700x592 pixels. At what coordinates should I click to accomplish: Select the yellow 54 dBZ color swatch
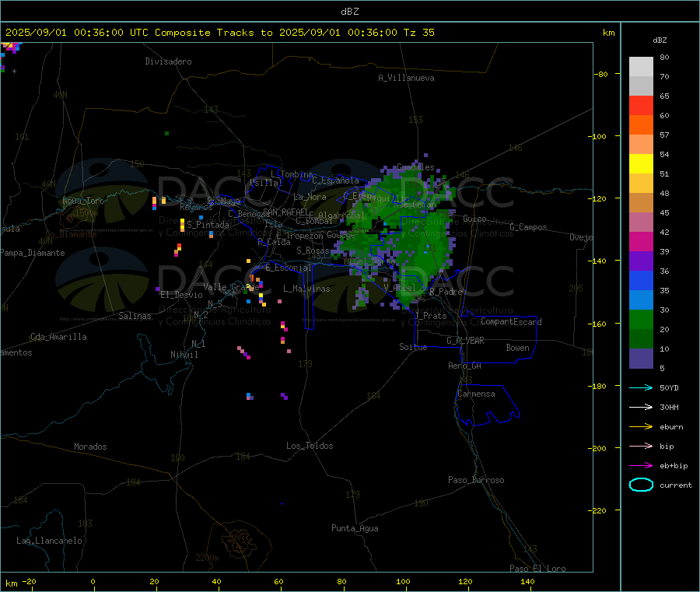(641, 164)
